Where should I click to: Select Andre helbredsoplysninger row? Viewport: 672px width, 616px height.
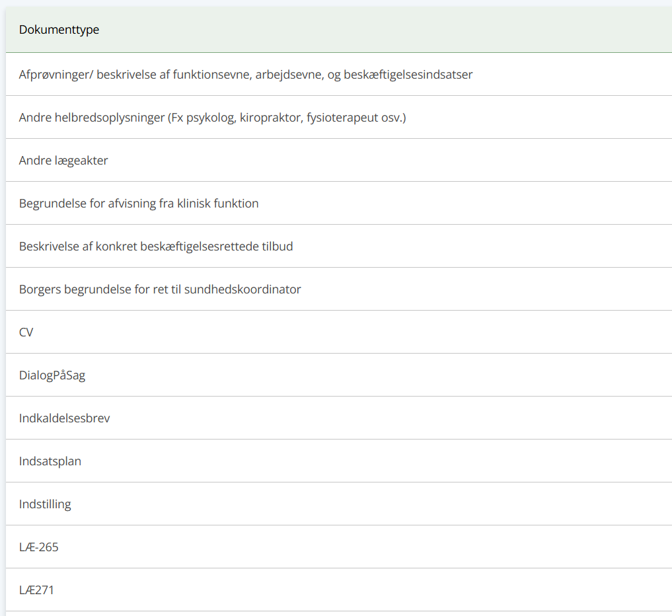pos(339,117)
